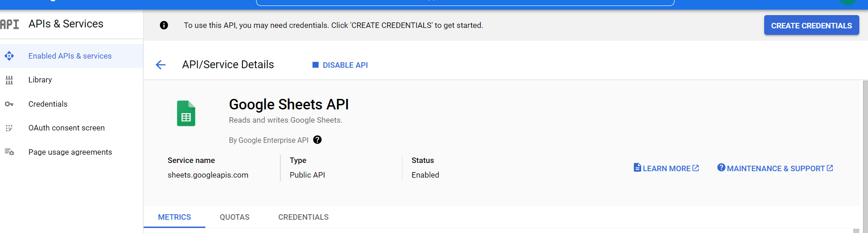This screenshot has width=868, height=233.
Task: Click the OAuth consent screen icon
Action: (9, 128)
